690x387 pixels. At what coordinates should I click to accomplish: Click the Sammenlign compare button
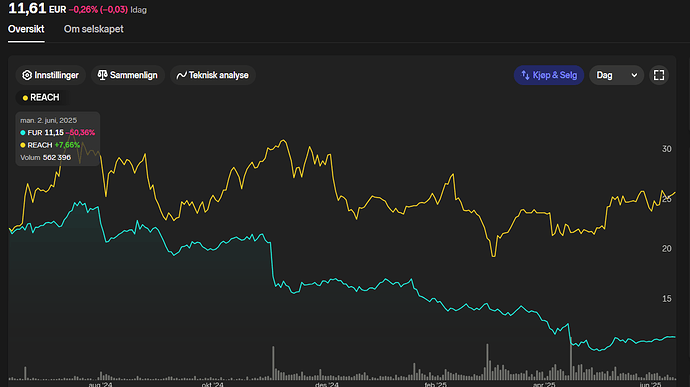[128, 75]
